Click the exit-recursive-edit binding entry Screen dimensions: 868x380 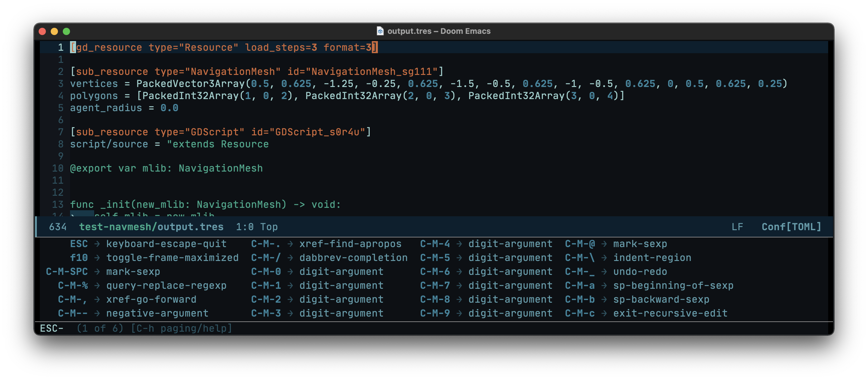coord(671,313)
